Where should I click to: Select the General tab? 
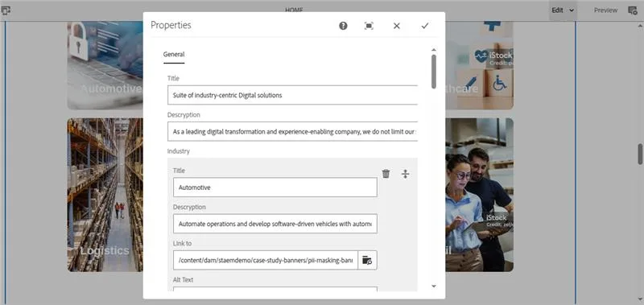174,54
